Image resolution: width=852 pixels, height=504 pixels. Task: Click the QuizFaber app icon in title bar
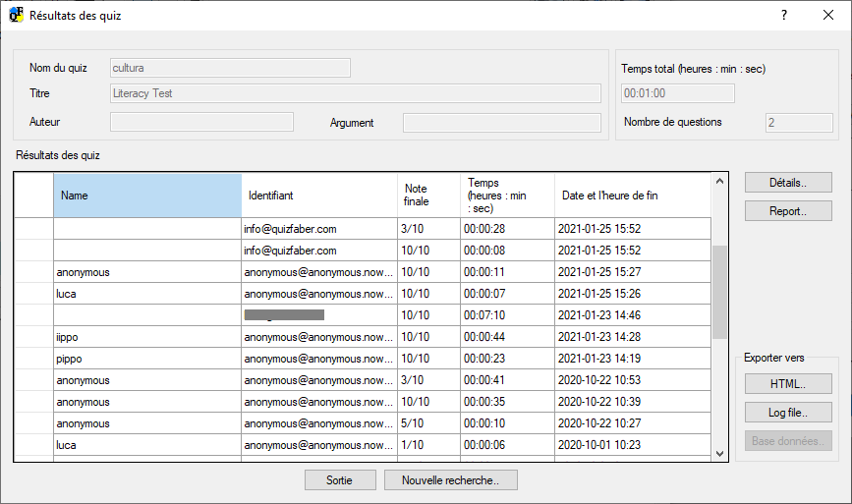click(x=16, y=16)
